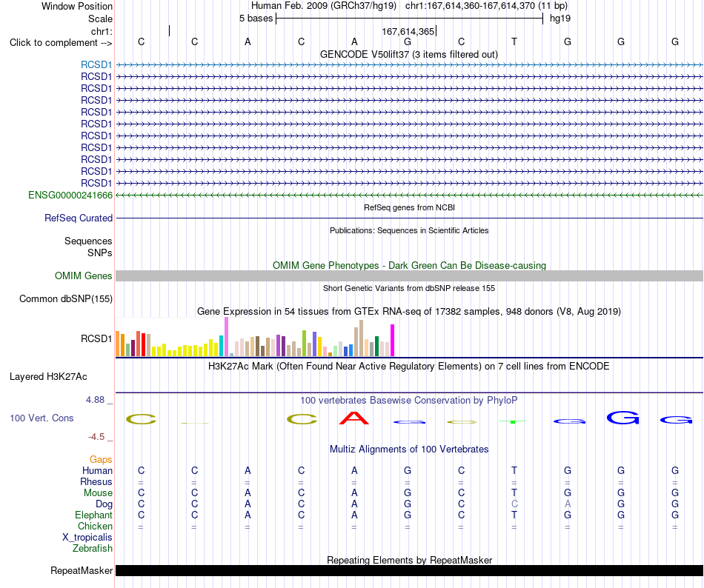
Task: Click the '5 bases' scale label
Action: click(x=256, y=19)
